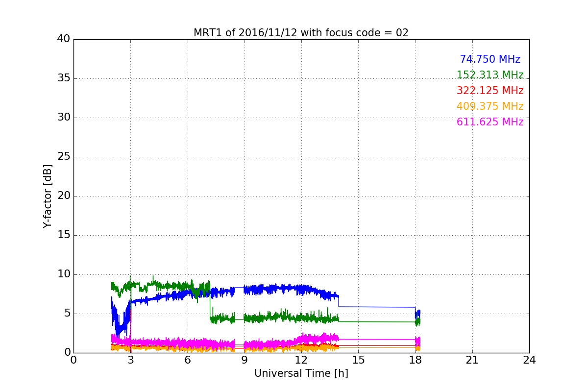The image size is (588, 392).
Task: Click y-axis tick value 20
Action: [64, 196]
